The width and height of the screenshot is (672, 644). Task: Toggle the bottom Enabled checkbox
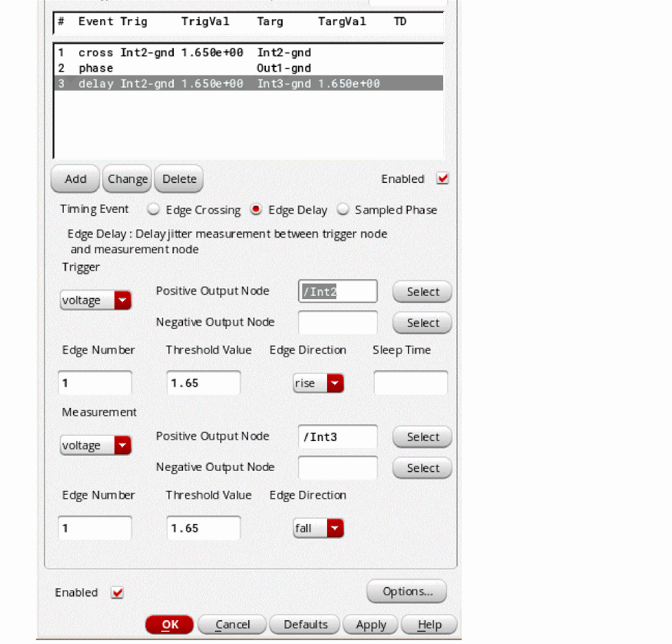[x=117, y=592]
